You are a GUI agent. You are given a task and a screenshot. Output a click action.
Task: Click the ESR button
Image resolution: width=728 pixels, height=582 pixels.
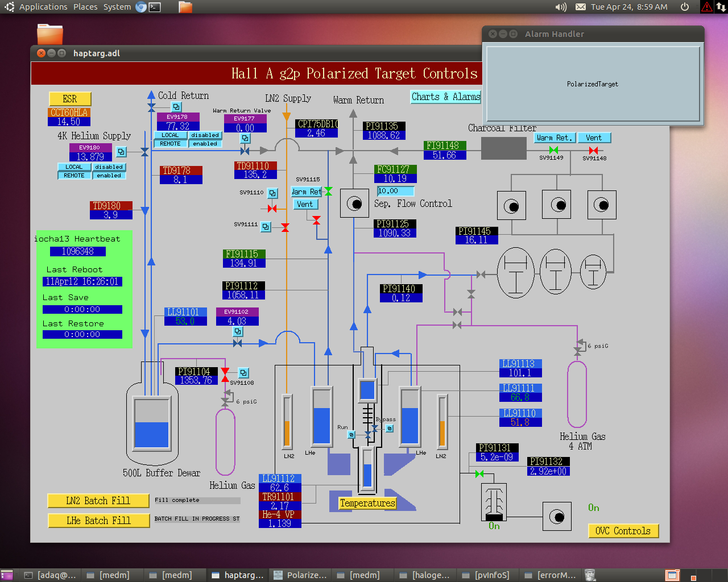coord(70,99)
